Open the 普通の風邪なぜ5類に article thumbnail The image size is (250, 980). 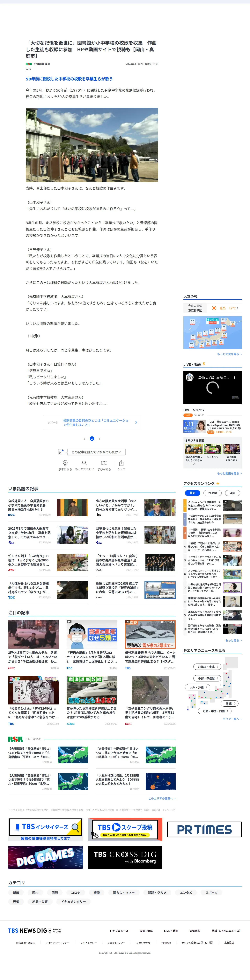(92, 634)
